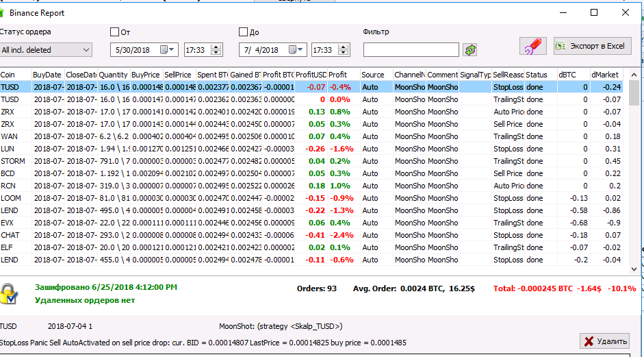Enable the До end date checkbox
Viewport: 644px width, 357px height.
[243, 32]
